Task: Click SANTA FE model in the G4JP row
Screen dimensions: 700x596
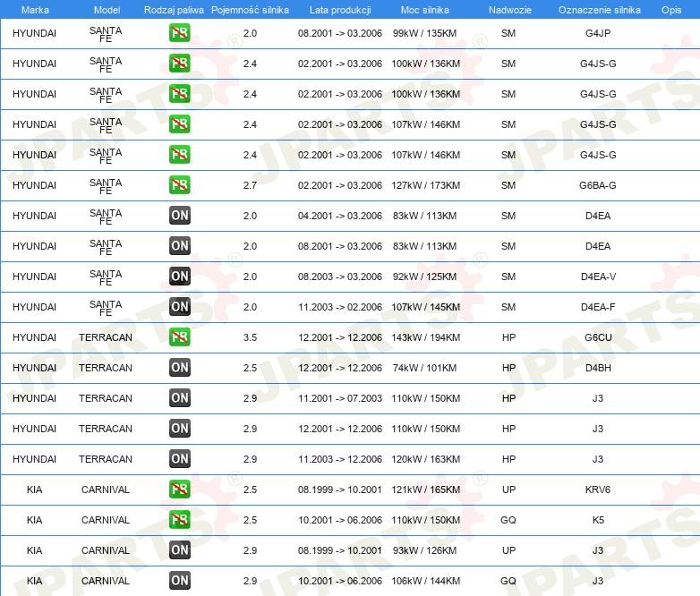Action: click(x=106, y=34)
